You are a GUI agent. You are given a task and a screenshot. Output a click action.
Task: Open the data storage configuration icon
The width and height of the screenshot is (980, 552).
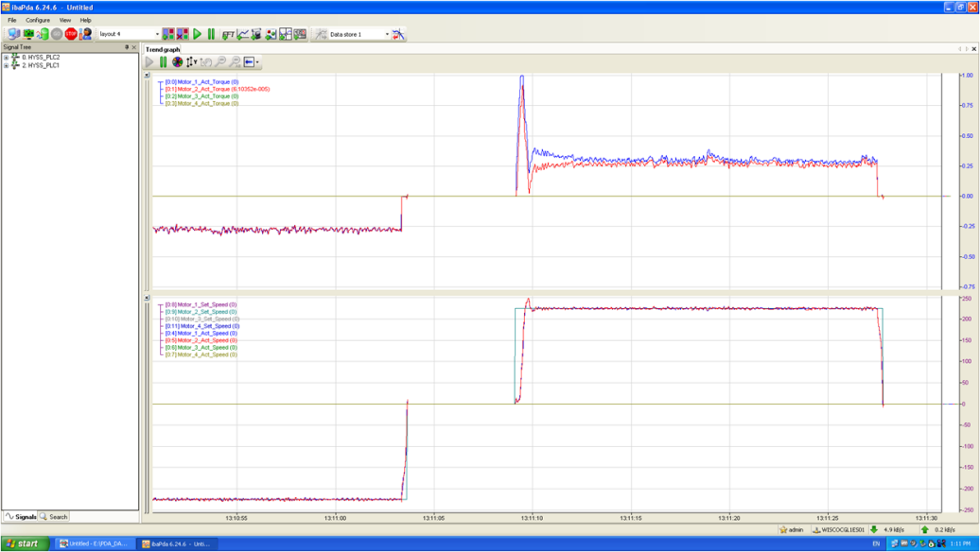[x=43, y=34]
